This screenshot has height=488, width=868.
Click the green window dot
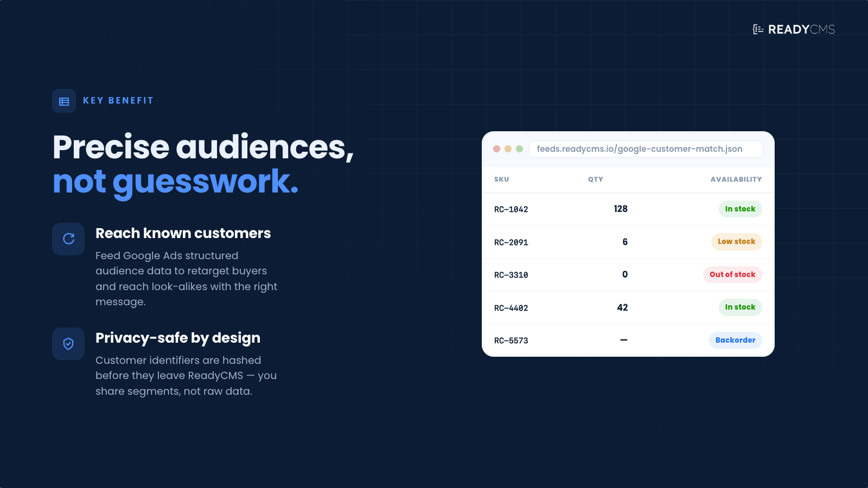tap(519, 149)
